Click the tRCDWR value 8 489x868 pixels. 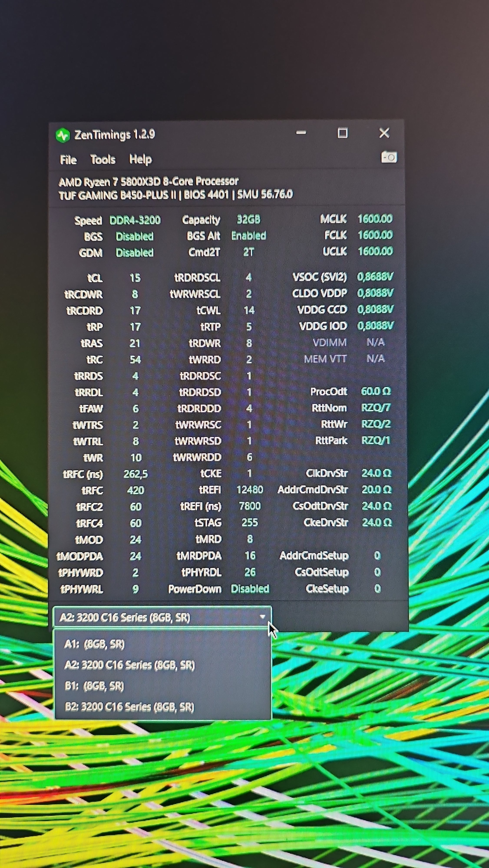pos(135,294)
